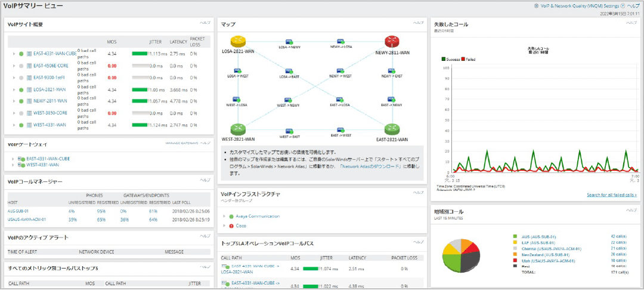This screenshot has height=290, width=644.
Task: Select the WEST -> NEWY link icon on map
Action: (x=287, y=100)
